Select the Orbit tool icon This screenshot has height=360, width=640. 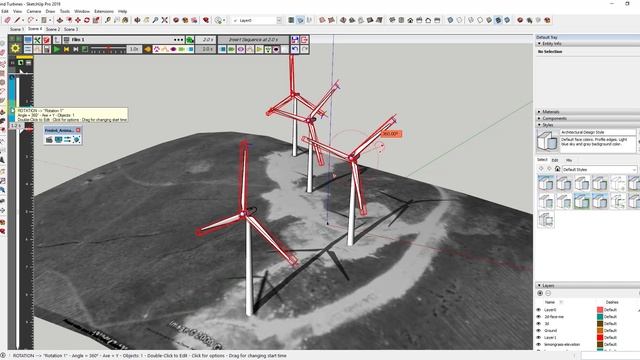point(137,20)
